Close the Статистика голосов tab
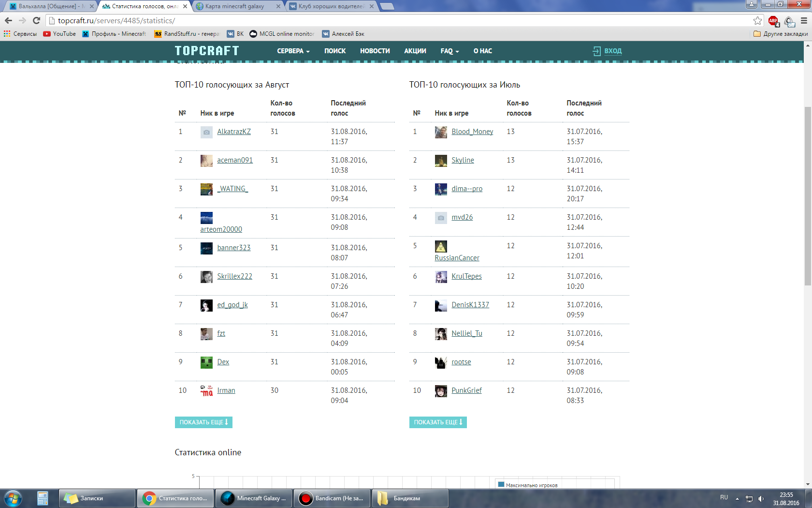 (185, 6)
